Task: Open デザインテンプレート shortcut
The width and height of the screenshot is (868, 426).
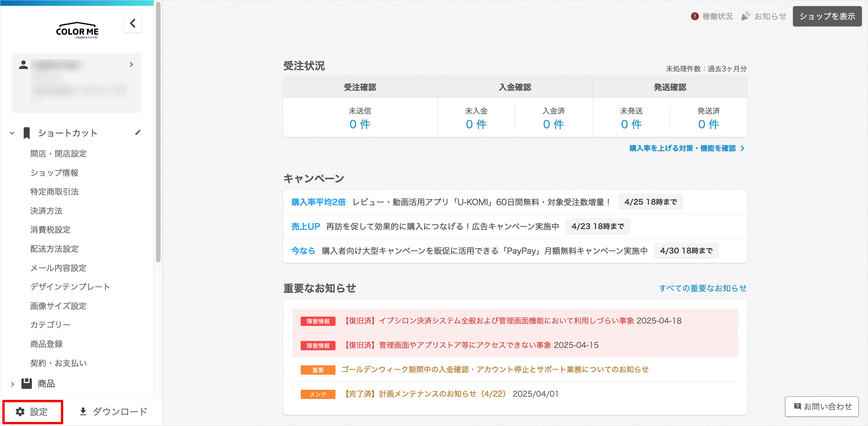Action: (70, 287)
